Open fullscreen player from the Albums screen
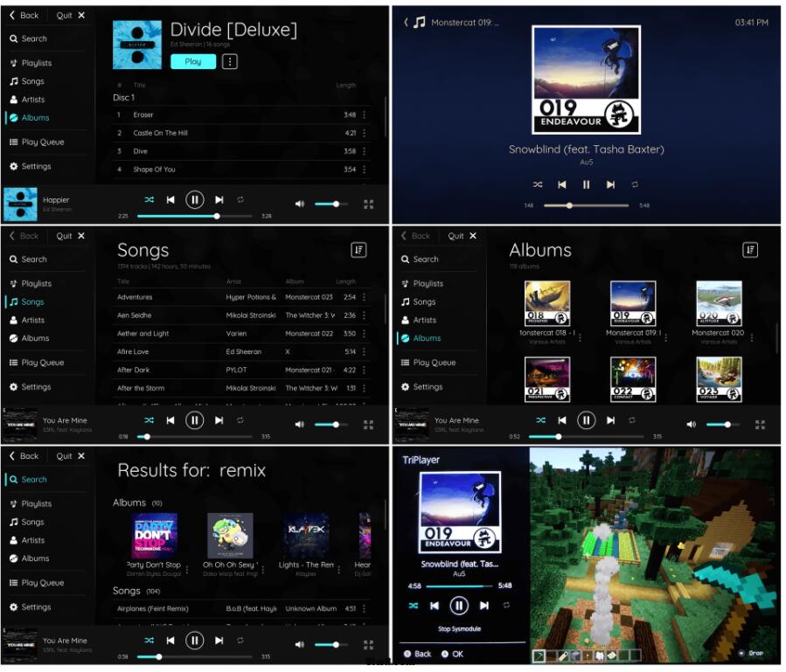The width and height of the screenshot is (786, 672). (760, 425)
